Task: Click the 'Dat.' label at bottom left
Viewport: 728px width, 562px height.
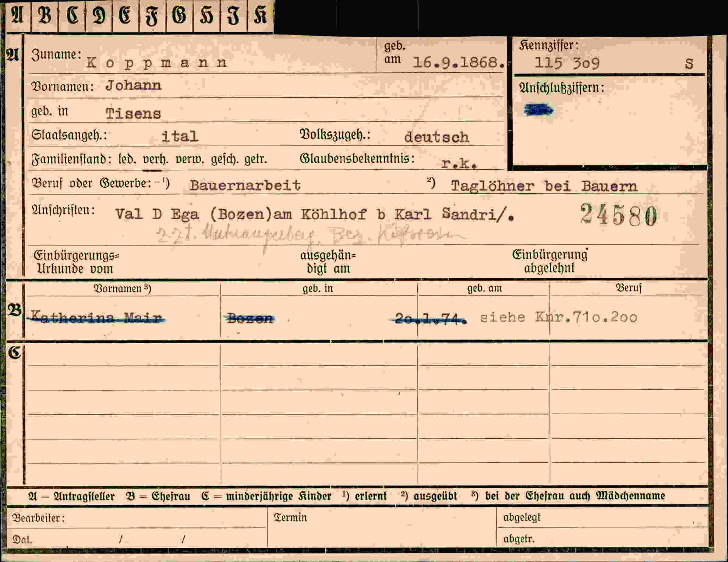Action: pyautogui.click(x=22, y=540)
